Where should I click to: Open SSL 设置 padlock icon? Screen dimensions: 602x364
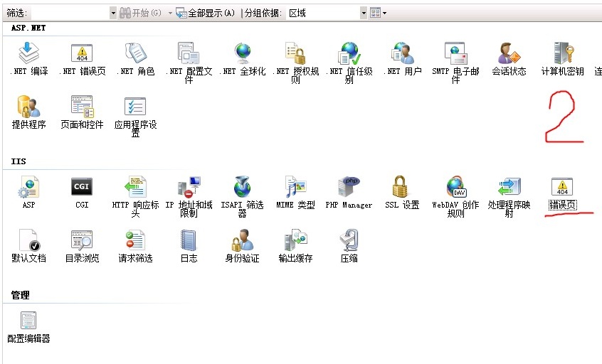tap(401, 188)
